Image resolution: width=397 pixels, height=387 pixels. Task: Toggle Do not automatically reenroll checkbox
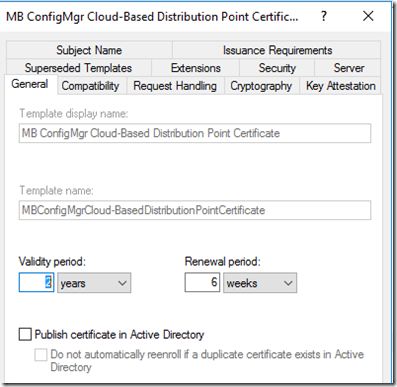click(x=41, y=355)
